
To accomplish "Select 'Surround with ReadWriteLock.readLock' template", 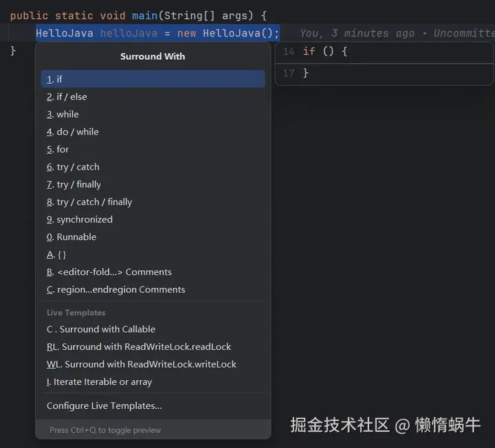I will tap(153, 347).
